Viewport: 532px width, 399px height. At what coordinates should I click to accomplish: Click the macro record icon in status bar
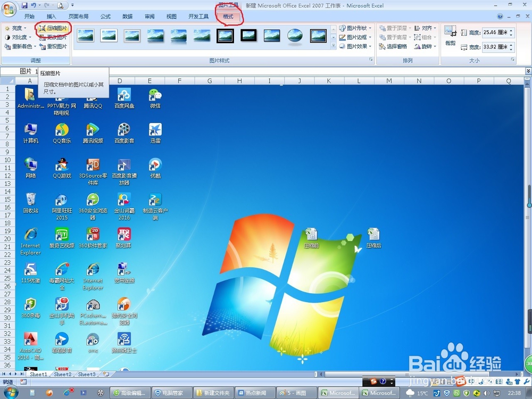point(23,381)
